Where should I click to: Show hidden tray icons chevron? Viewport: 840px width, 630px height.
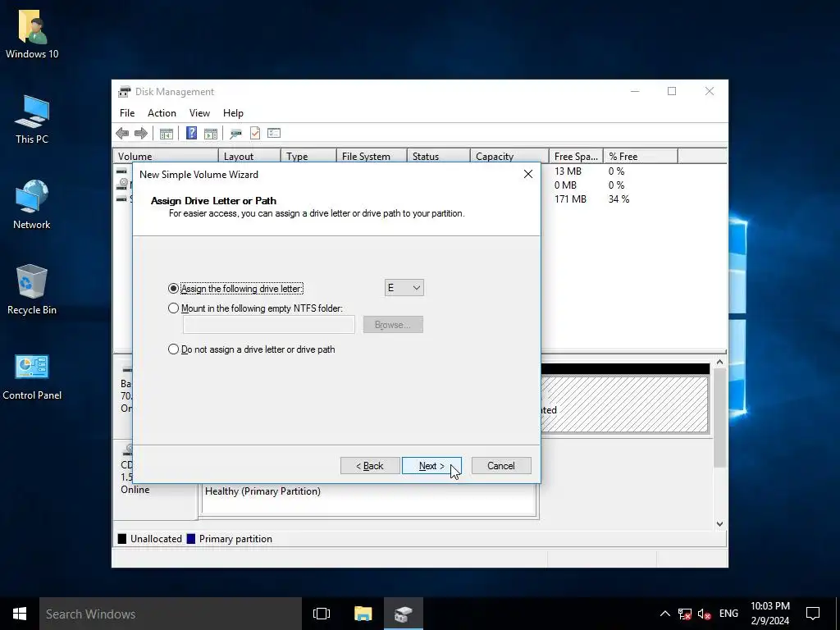click(x=664, y=614)
